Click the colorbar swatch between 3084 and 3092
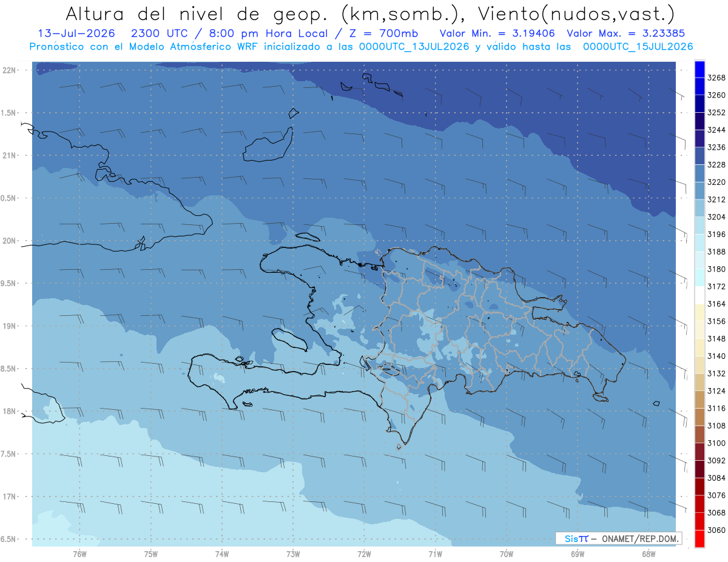 [699, 469]
